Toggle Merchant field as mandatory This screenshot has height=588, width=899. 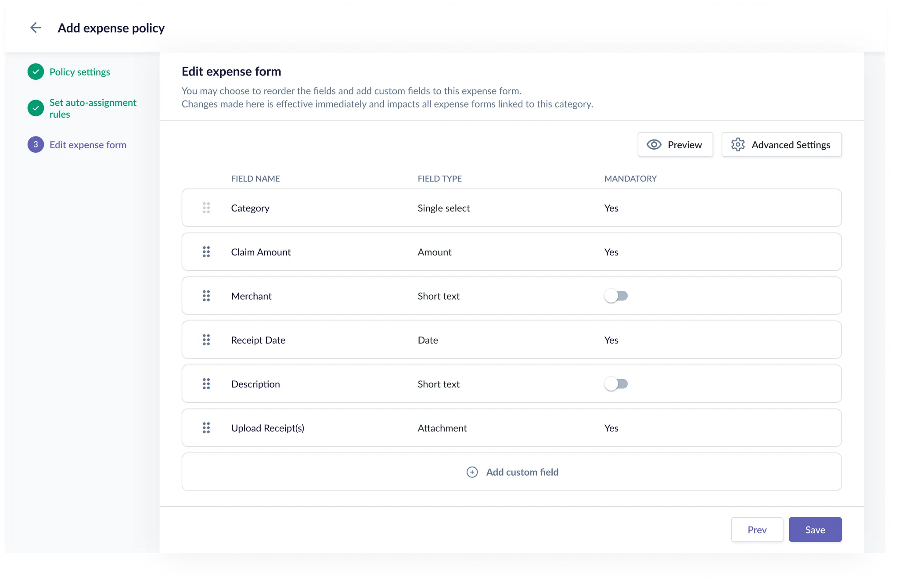[616, 296]
